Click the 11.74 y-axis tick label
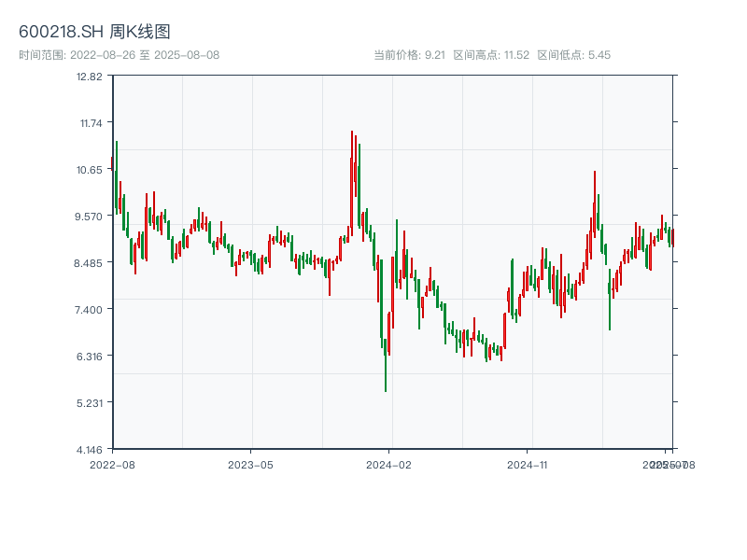 (x=90, y=122)
